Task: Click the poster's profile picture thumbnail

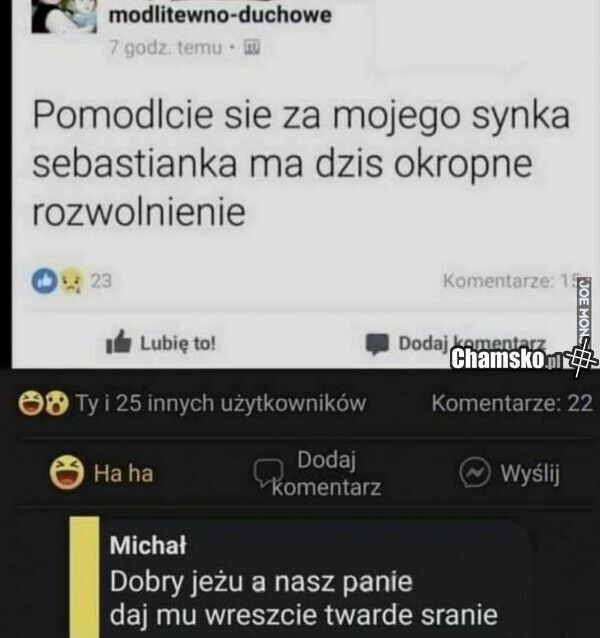Action: 64,16
